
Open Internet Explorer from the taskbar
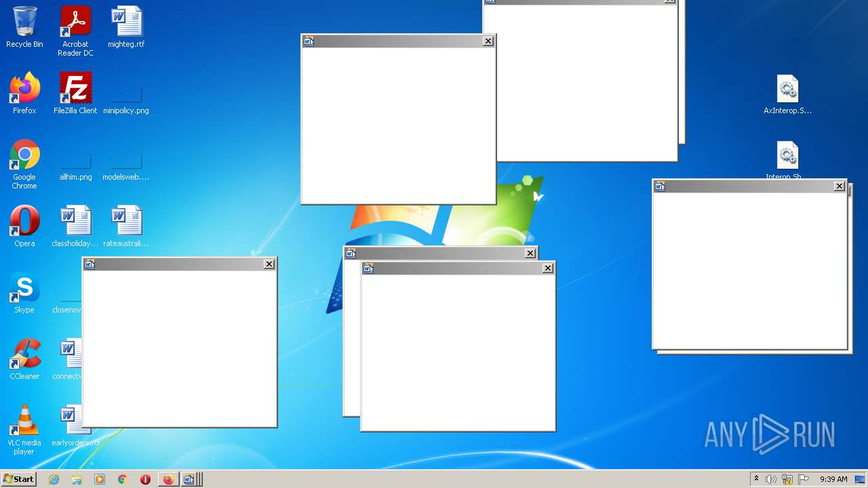(x=54, y=479)
